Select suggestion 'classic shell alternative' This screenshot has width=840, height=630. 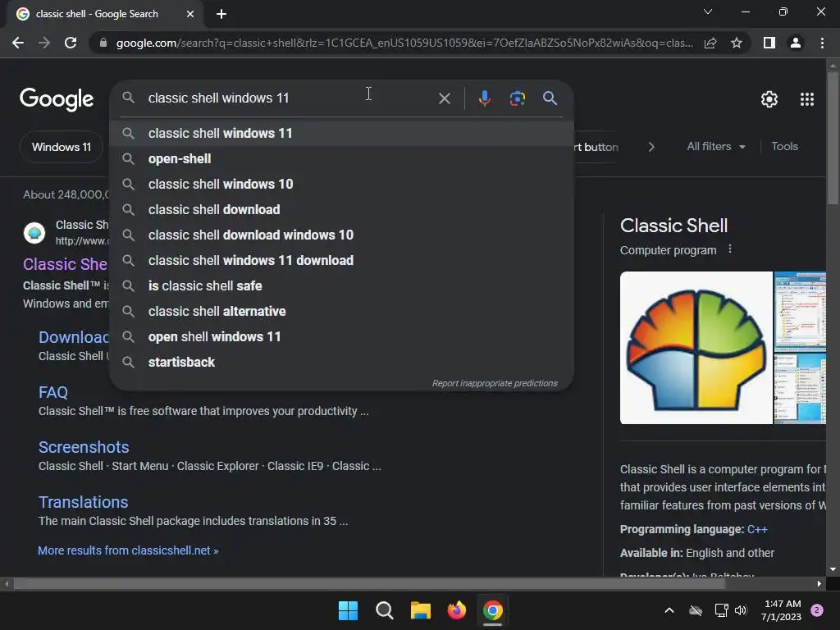tap(342, 311)
